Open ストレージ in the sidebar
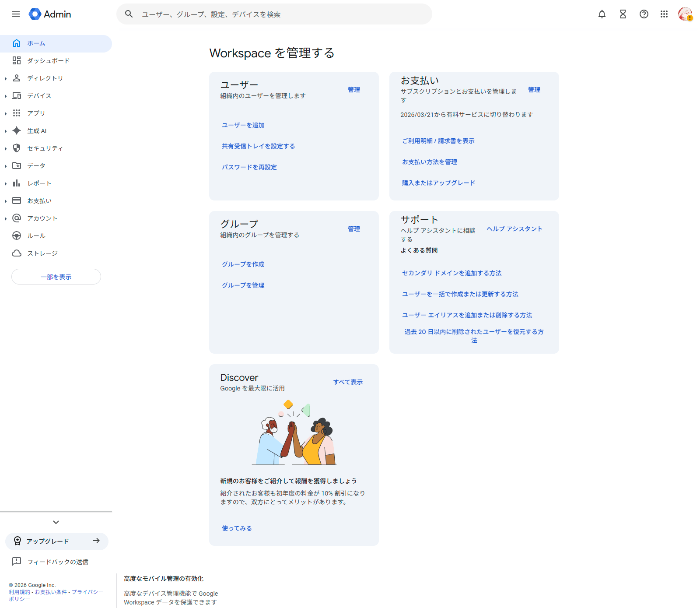 pyautogui.click(x=42, y=253)
